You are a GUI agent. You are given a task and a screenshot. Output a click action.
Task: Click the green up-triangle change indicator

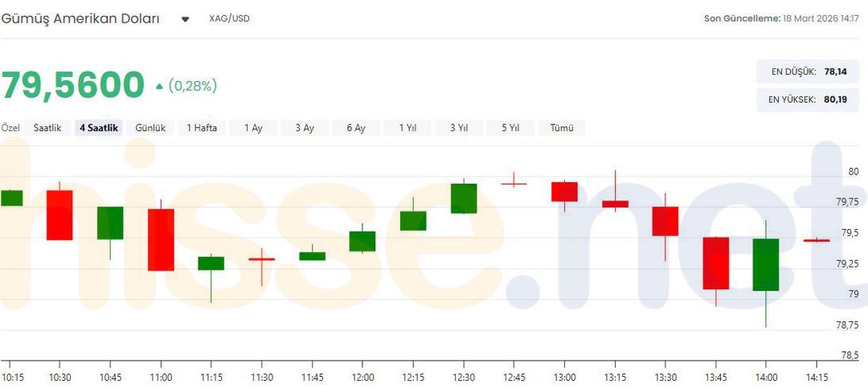[x=159, y=86]
